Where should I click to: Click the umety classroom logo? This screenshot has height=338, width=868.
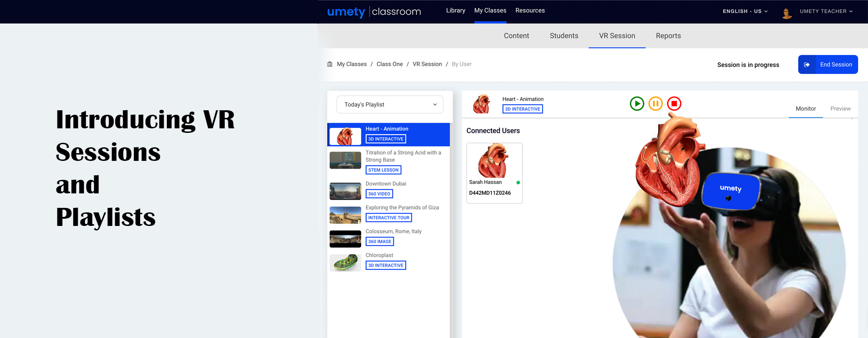click(374, 12)
